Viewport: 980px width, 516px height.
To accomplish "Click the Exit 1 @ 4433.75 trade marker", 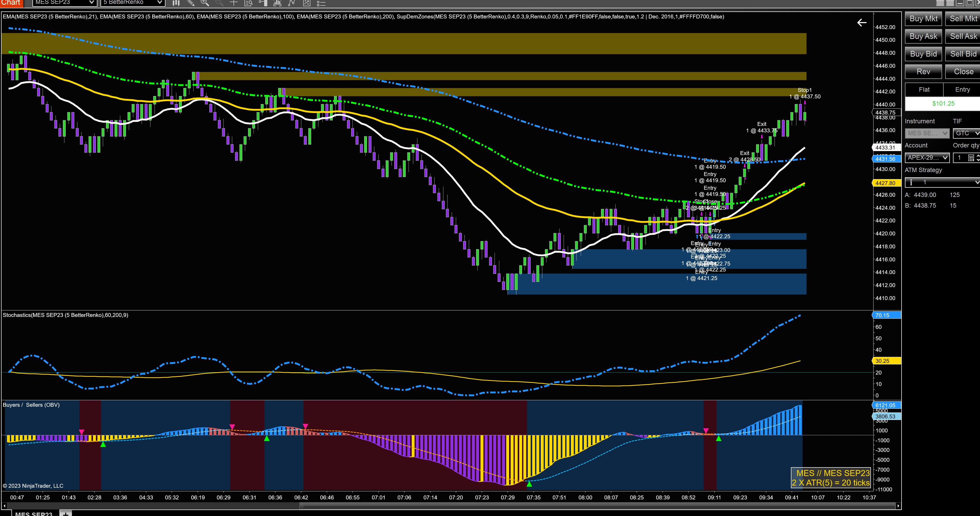I will pos(762,127).
